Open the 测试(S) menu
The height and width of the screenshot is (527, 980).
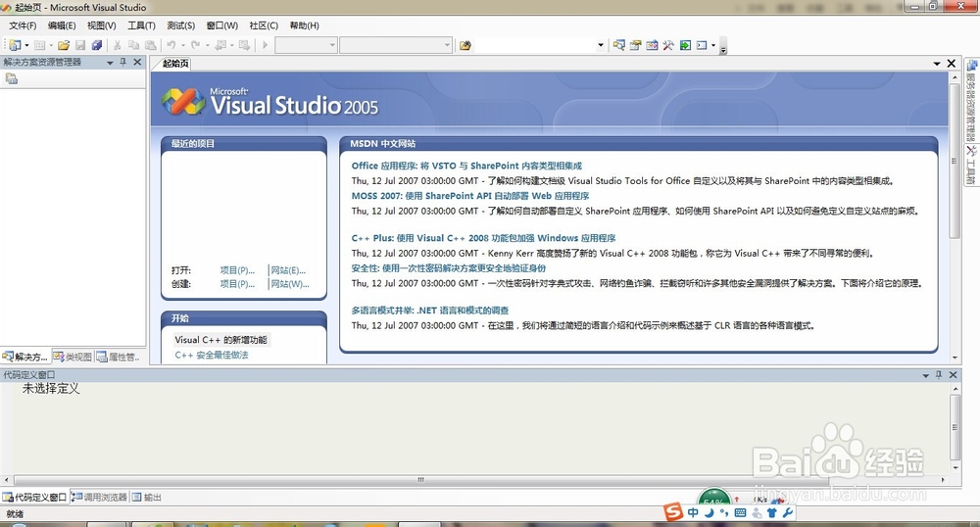(x=180, y=25)
